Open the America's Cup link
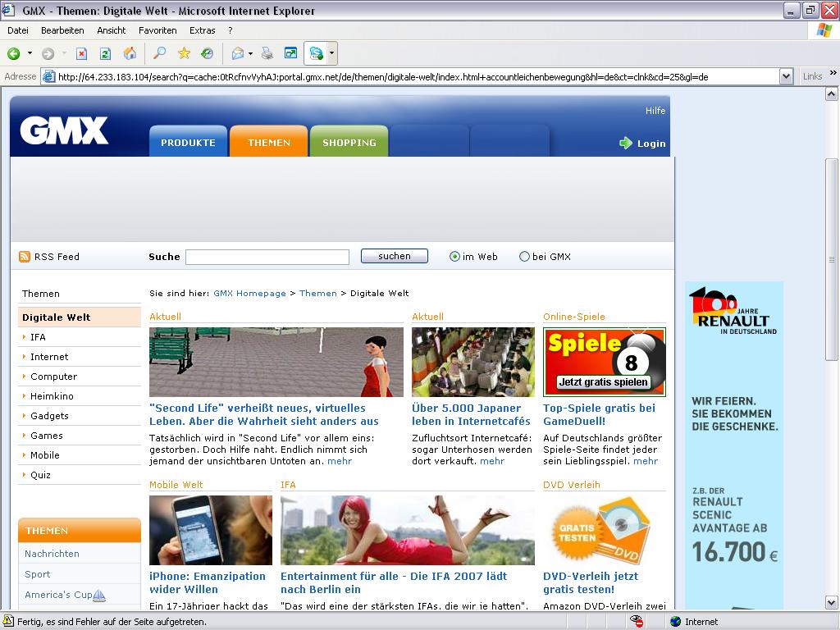 [58, 595]
